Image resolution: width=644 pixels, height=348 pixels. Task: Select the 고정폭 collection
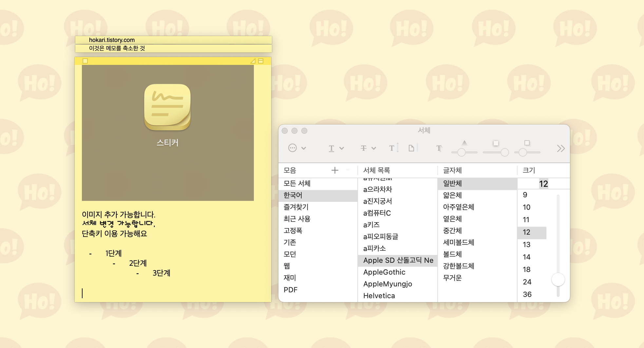[x=318, y=231]
